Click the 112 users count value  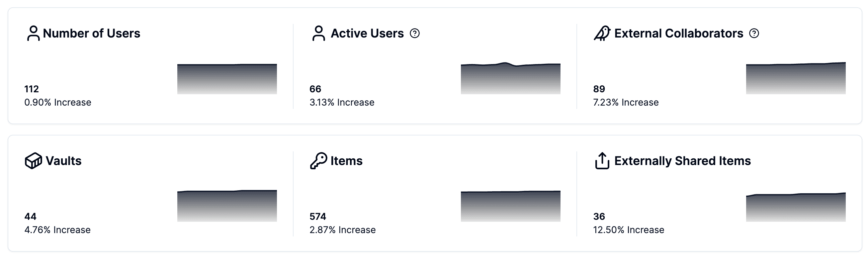32,89
